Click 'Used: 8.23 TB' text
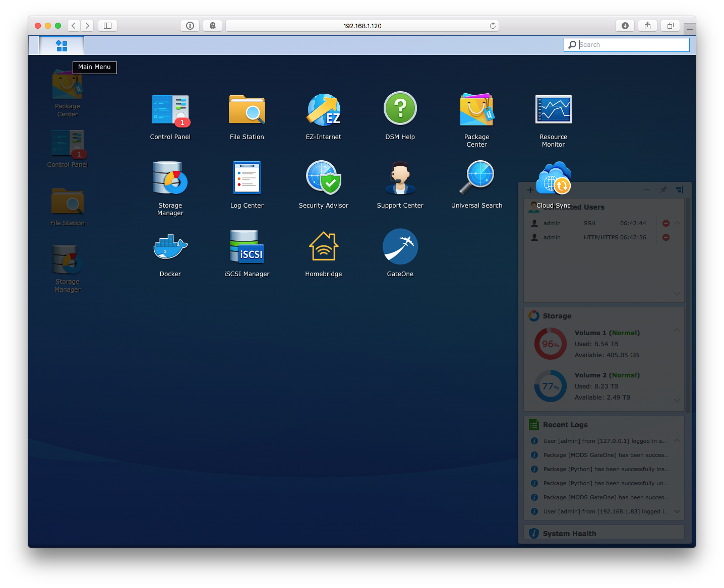The height and width of the screenshot is (588, 724). click(x=596, y=386)
